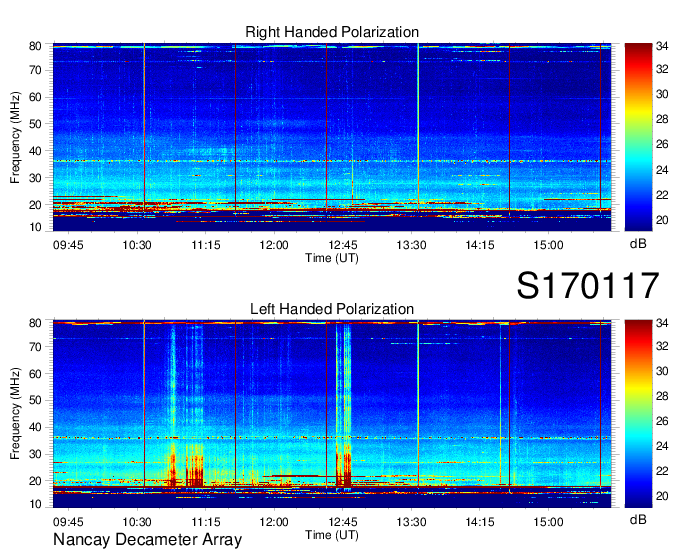Screen dimensions: 680x552
Task: Click the 12:00 tick label of upper plot
Action: (274, 245)
